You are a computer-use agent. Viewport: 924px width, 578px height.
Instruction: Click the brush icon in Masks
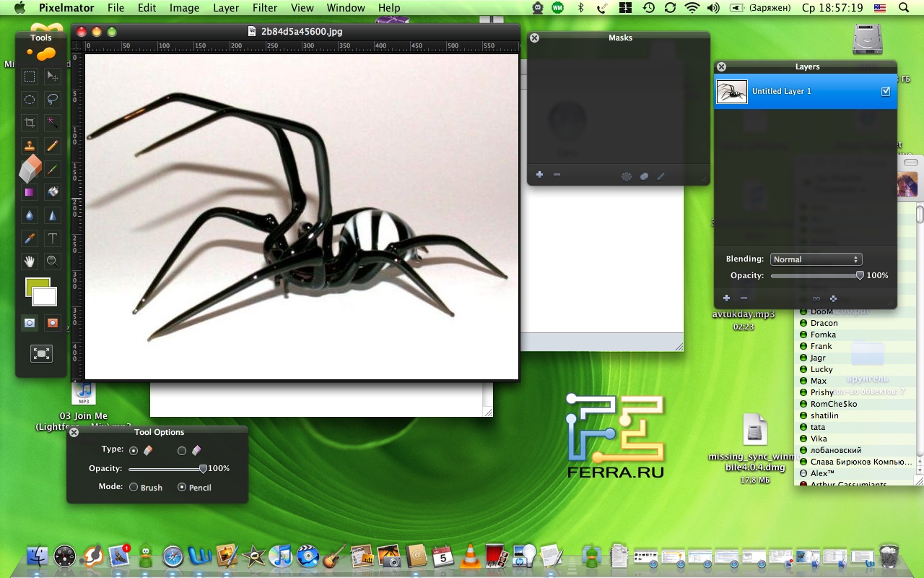661,176
